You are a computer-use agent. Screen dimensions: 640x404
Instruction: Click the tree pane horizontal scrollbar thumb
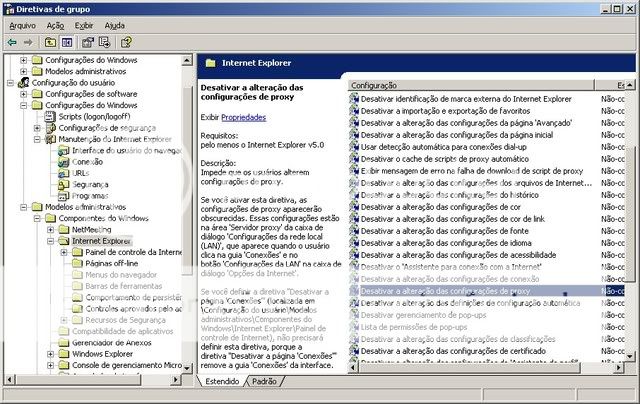pos(79,380)
